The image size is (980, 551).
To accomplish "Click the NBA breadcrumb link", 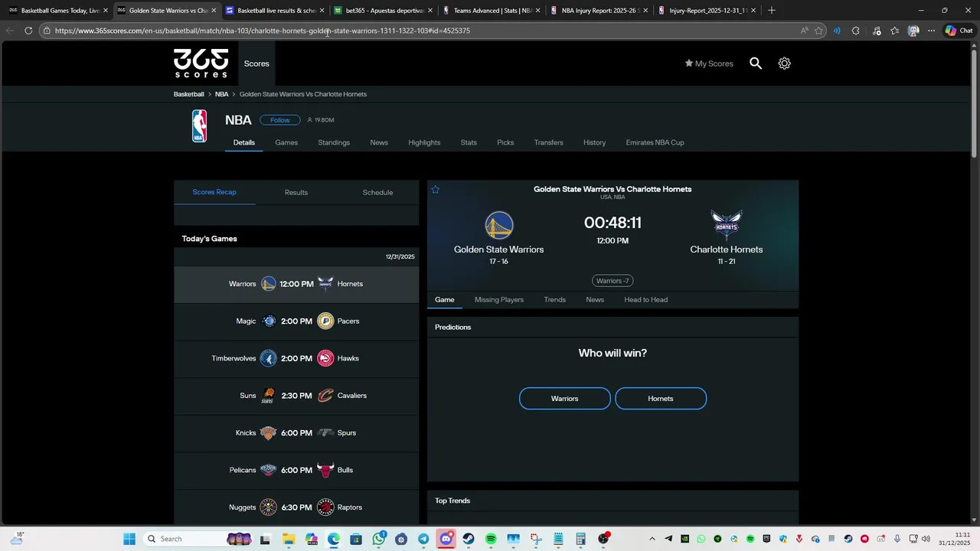I will pos(221,94).
